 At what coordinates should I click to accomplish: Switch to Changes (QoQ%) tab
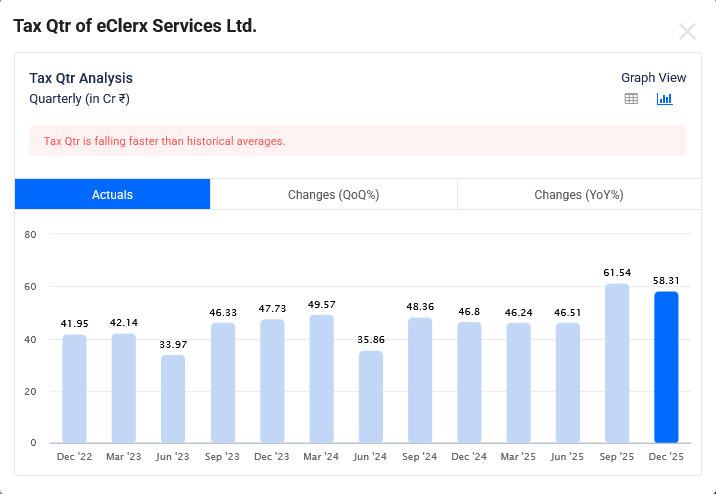coord(333,194)
